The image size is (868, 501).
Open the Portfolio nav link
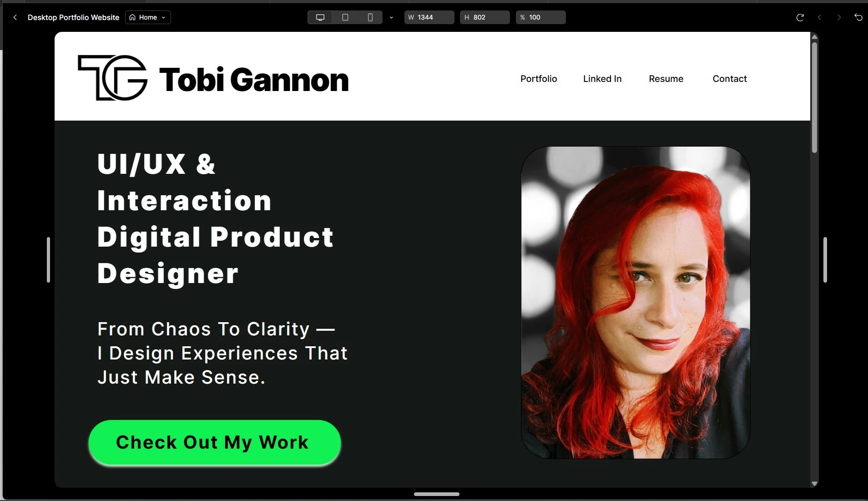coord(539,79)
